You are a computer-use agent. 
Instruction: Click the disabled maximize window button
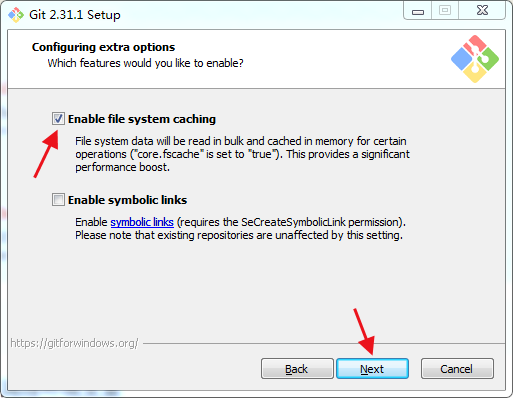pyautogui.click(x=445, y=11)
